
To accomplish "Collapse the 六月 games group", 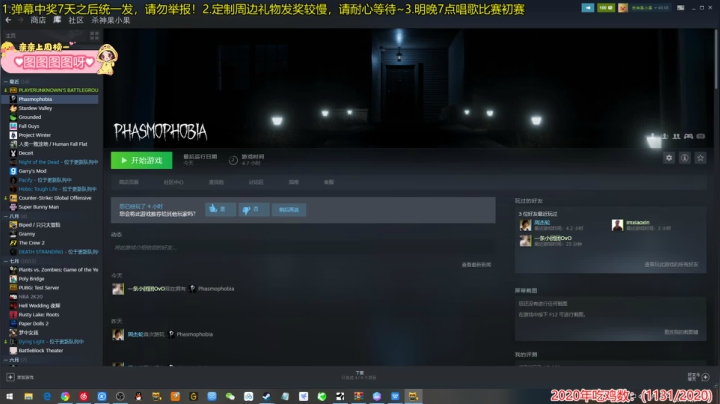I will coord(6,360).
